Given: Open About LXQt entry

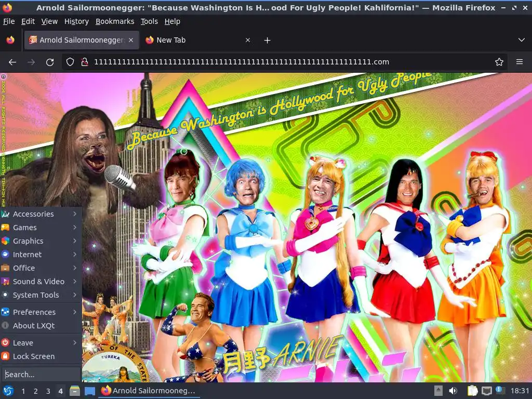Looking at the screenshot, I should 41,326.
